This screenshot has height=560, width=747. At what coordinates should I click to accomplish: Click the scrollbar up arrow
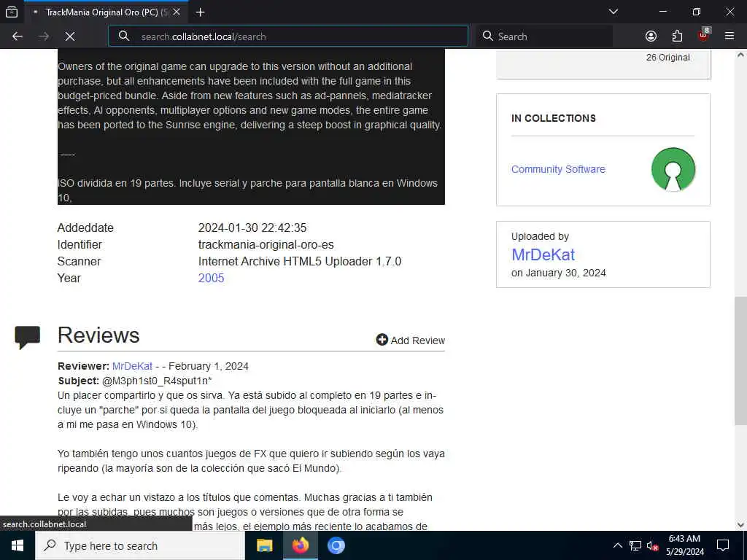click(x=740, y=55)
